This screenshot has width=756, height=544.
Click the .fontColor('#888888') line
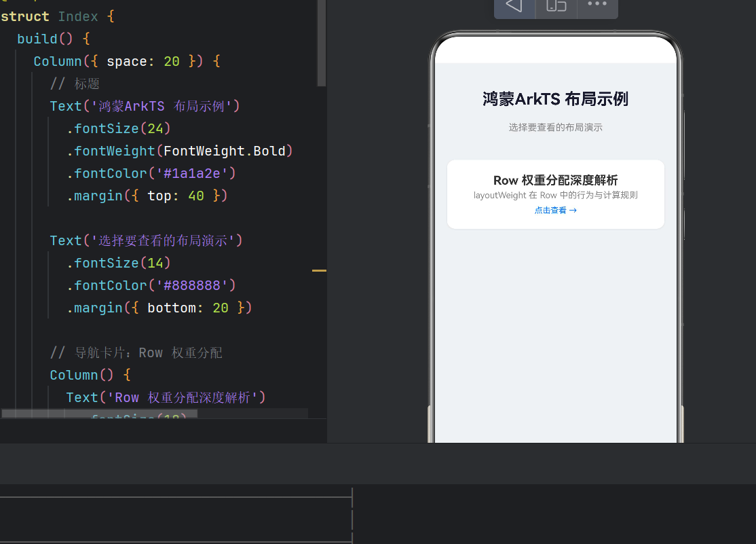point(151,285)
